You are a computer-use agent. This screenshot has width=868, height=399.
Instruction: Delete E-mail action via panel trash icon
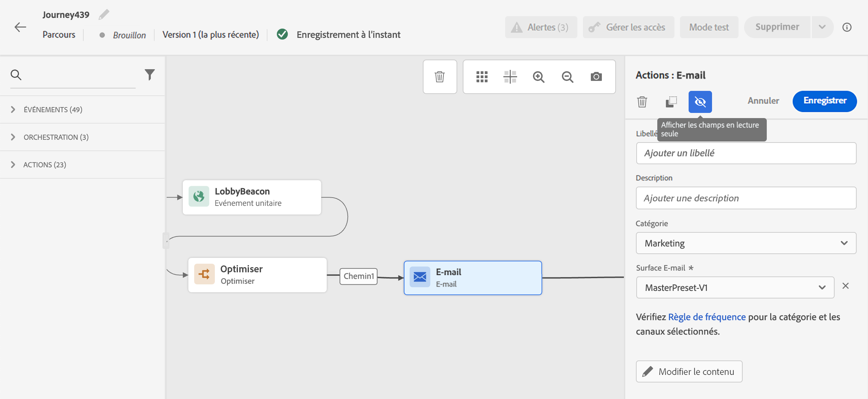(x=642, y=102)
